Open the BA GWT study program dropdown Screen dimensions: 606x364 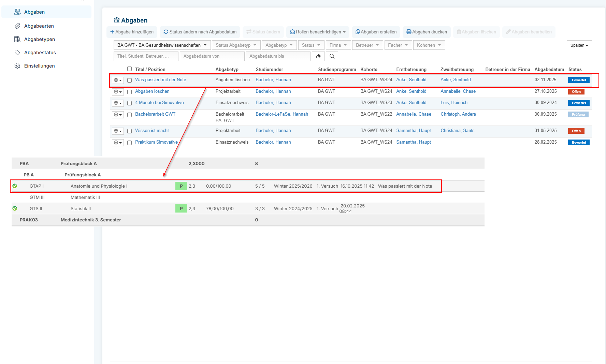point(162,45)
